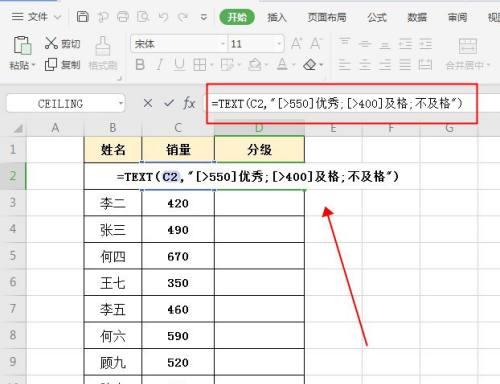This screenshot has height=384, width=500.
Task: Click the eraser clear format icon
Action: 310,65
